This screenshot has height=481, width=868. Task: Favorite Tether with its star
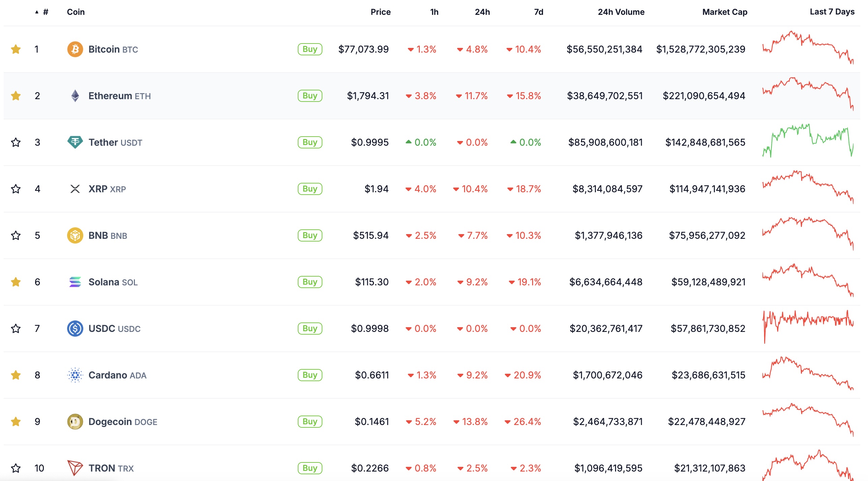16,142
